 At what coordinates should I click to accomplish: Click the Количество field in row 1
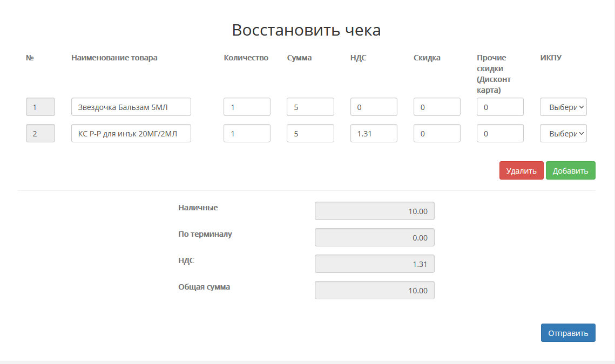click(247, 107)
